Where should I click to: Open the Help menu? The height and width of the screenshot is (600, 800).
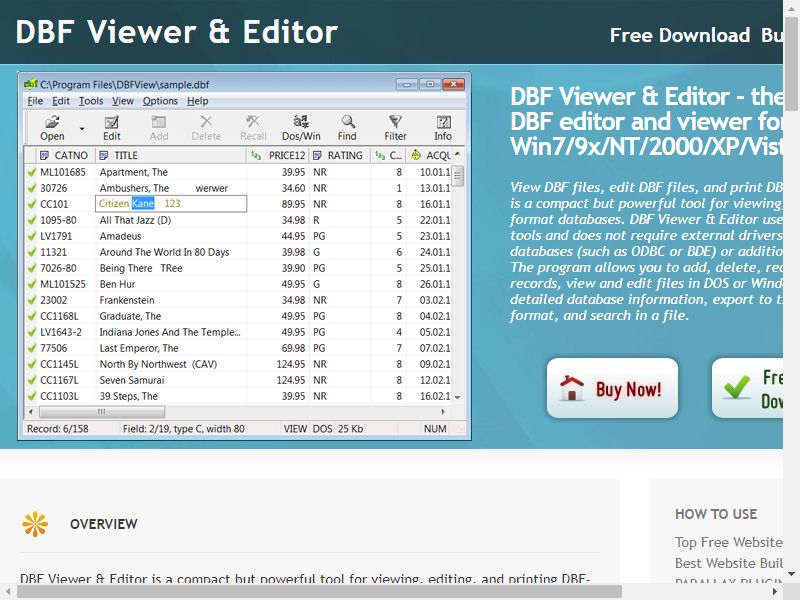(x=197, y=101)
